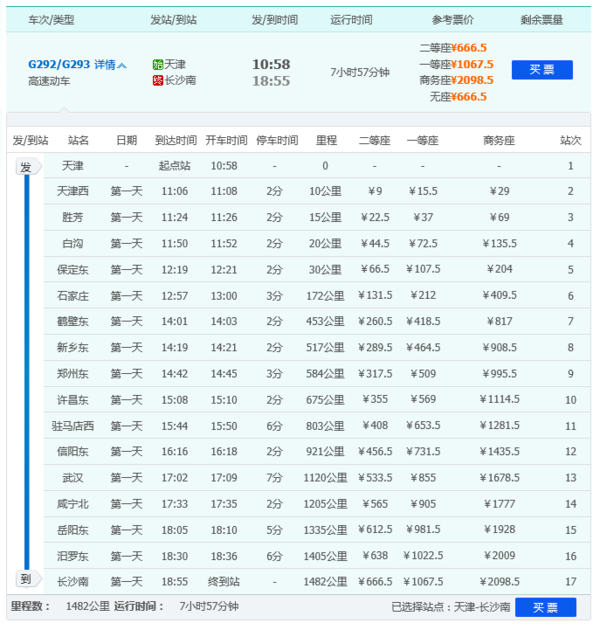Click the 运行时间 column header
This screenshot has height=630, width=600.
click(x=351, y=20)
